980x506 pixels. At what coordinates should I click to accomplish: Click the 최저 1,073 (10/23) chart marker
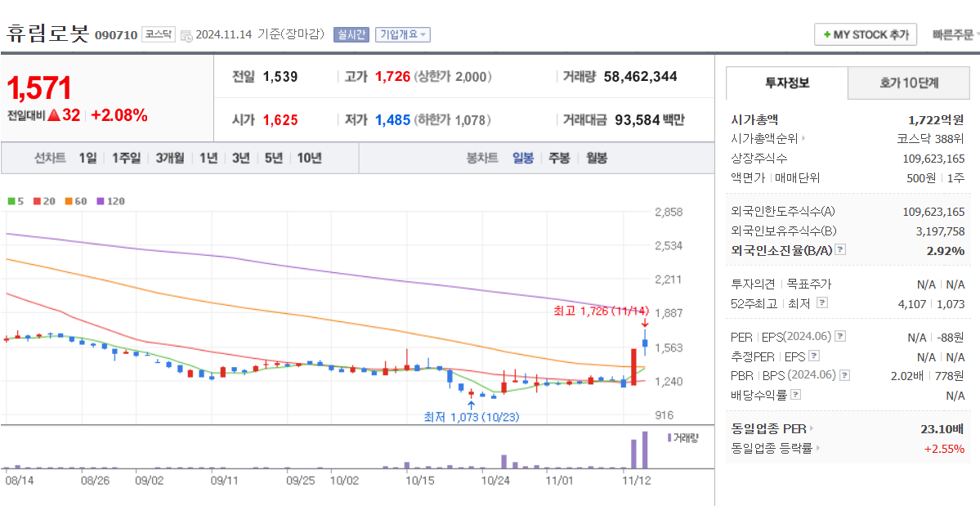pyautogui.click(x=472, y=417)
